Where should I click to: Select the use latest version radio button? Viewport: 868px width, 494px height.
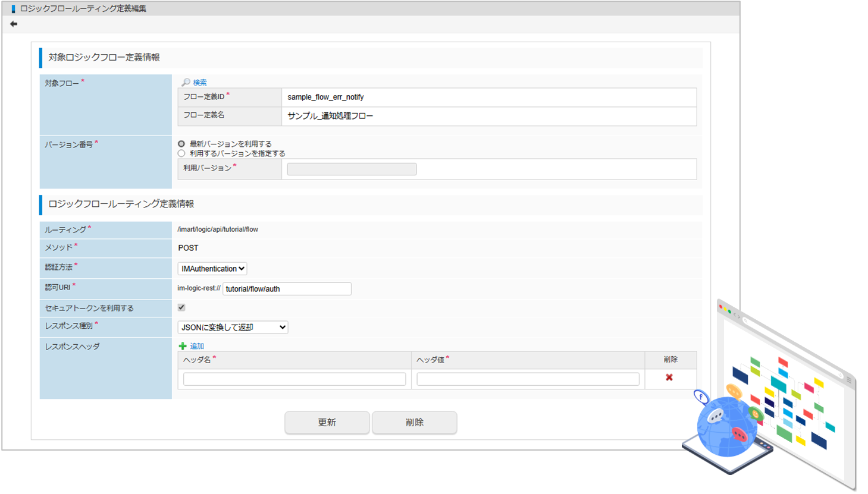pos(181,144)
